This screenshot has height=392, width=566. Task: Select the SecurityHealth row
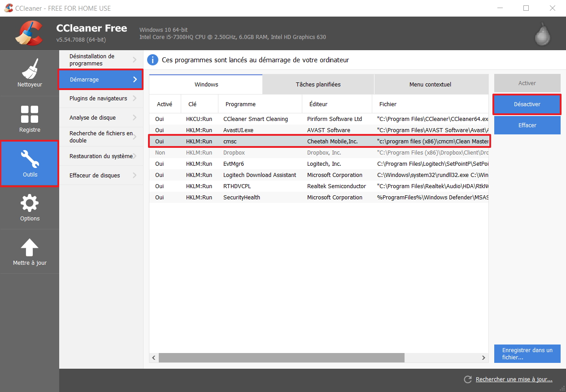pyautogui.click(x=319, y=198)
